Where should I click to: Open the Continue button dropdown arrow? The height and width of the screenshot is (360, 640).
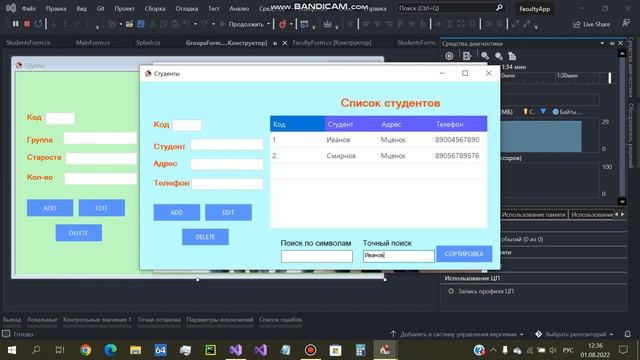[x=268, y=24]
